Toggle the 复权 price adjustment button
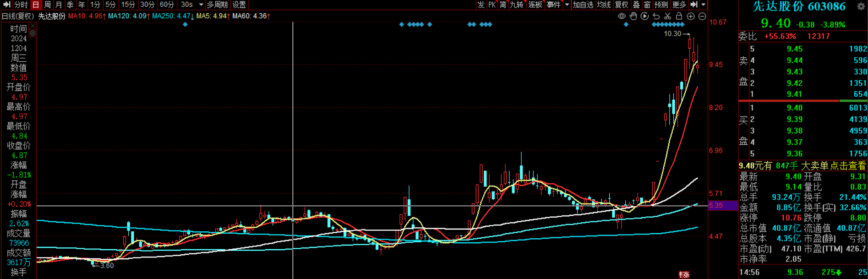Viewport: 868px width, 279px height. (x=622, y=5)
